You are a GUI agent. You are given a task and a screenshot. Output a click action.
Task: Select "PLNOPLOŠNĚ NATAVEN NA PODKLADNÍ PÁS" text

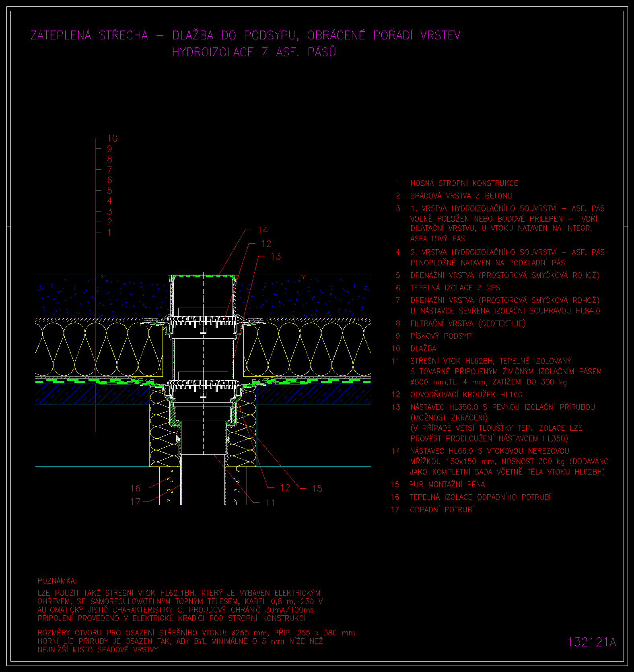pyautogui.click(x=488, y=263)
